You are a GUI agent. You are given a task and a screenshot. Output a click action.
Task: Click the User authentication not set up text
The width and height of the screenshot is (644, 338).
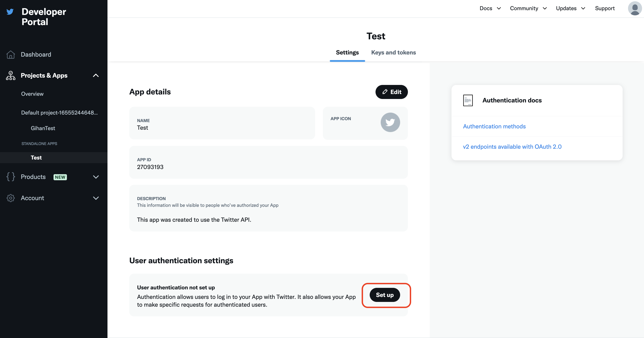click(x=176, y=287)
